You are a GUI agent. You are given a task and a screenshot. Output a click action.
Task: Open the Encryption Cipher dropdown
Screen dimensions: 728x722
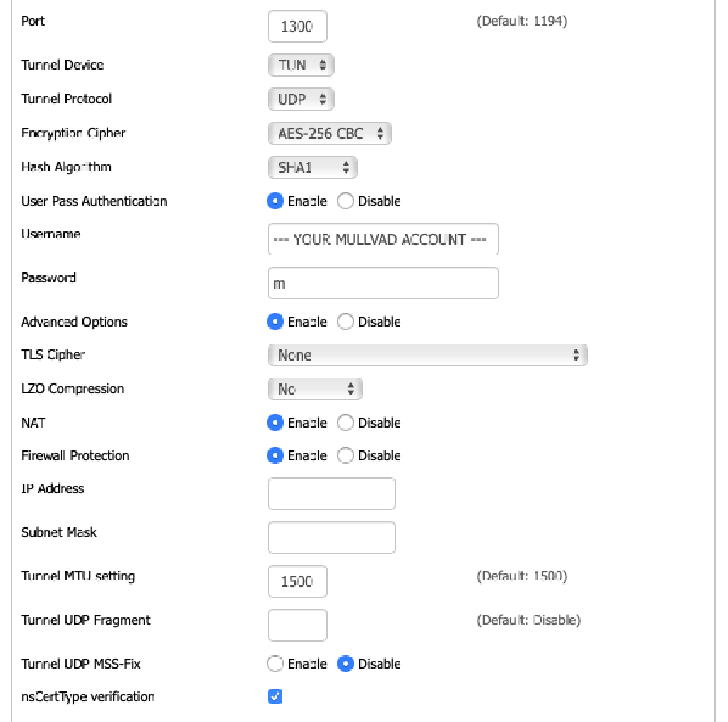[x=329, y=133]
